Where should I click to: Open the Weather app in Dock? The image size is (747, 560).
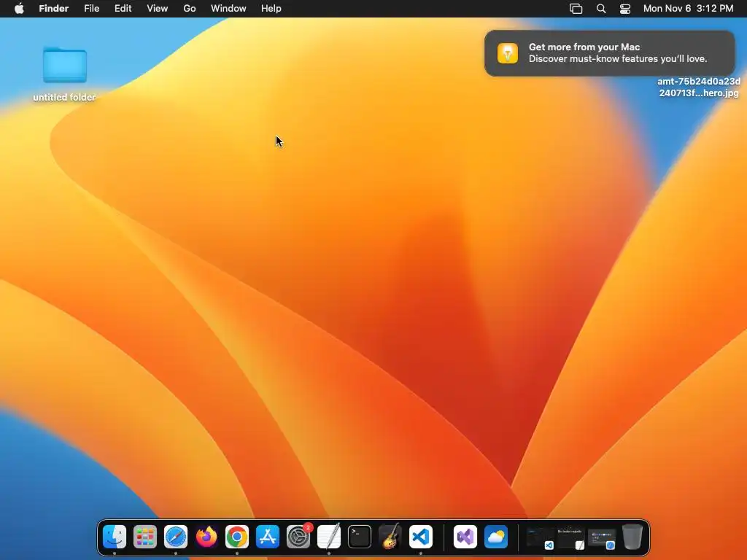point(496,537)
